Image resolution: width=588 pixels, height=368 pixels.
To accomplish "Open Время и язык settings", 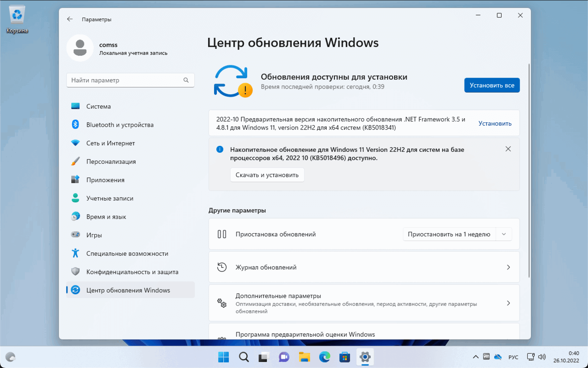I will click(130, 217).
